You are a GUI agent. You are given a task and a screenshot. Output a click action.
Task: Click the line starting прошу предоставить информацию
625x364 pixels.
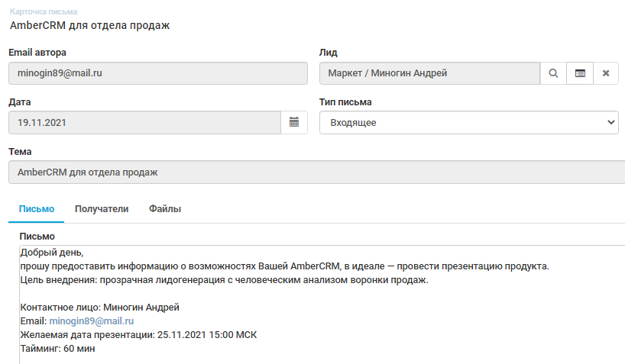click(x=284, y=266)
